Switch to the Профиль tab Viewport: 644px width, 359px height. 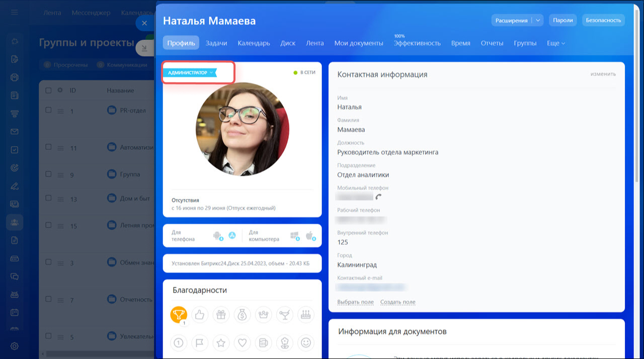(181, 43)
